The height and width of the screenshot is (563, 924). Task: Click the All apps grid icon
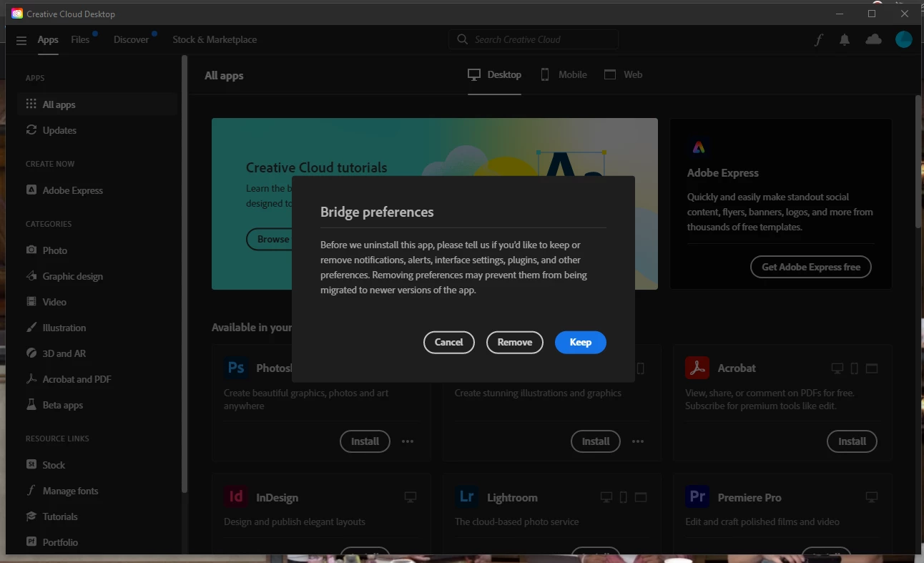(31, 104)
